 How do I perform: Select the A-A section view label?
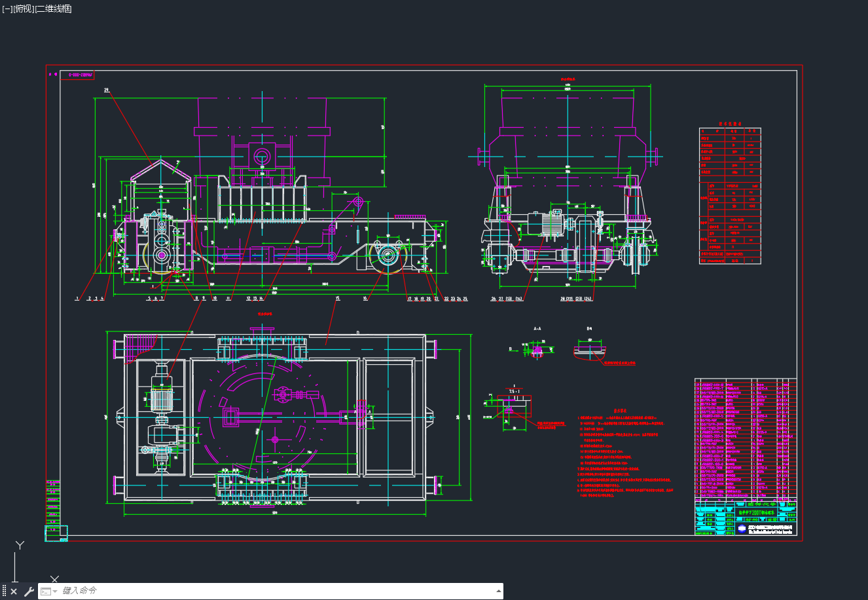537,328
